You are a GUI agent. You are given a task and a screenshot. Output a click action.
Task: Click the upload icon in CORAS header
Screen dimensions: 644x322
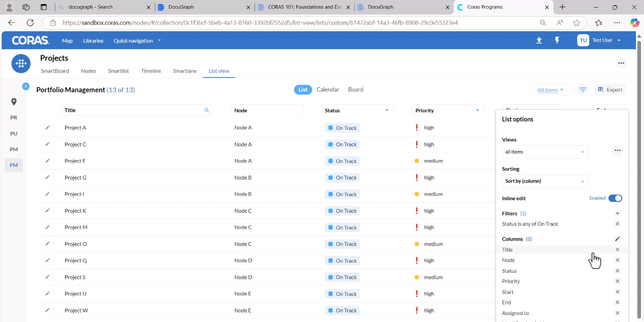click(x=539, y=40)
